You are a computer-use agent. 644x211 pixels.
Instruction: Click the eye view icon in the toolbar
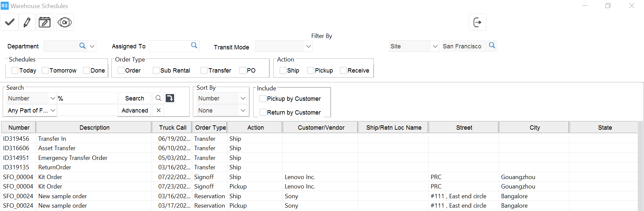tap(65, 23)
